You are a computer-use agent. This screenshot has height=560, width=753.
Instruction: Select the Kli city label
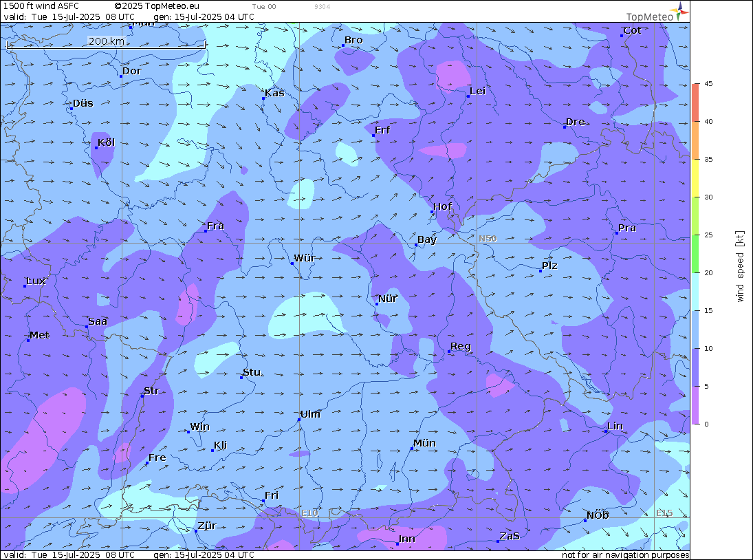point(221,445)
